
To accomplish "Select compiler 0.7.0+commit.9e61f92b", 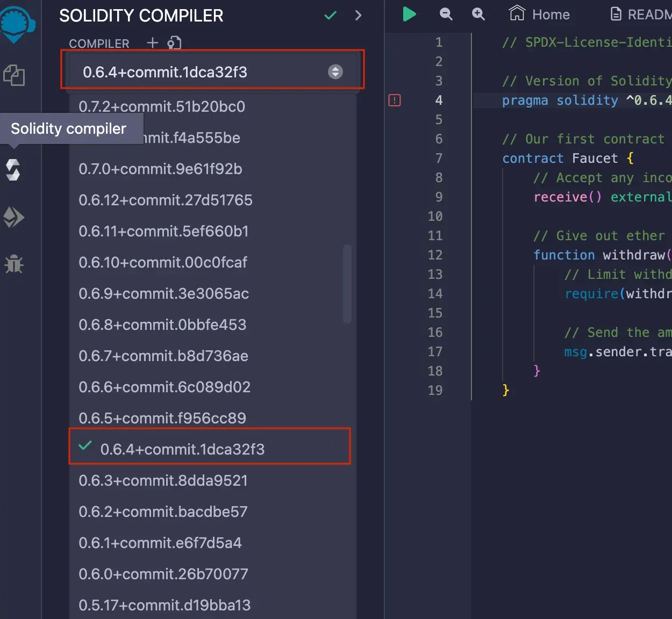I will pos(212,169).
